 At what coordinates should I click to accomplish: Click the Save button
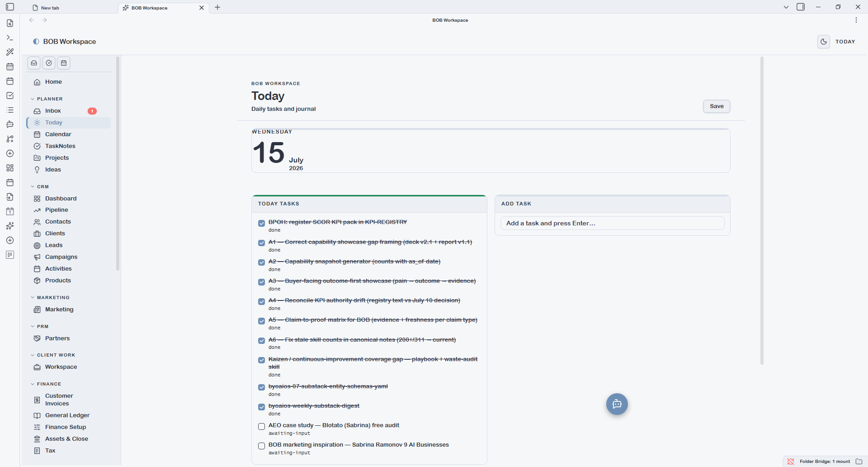tap(717, 106)
